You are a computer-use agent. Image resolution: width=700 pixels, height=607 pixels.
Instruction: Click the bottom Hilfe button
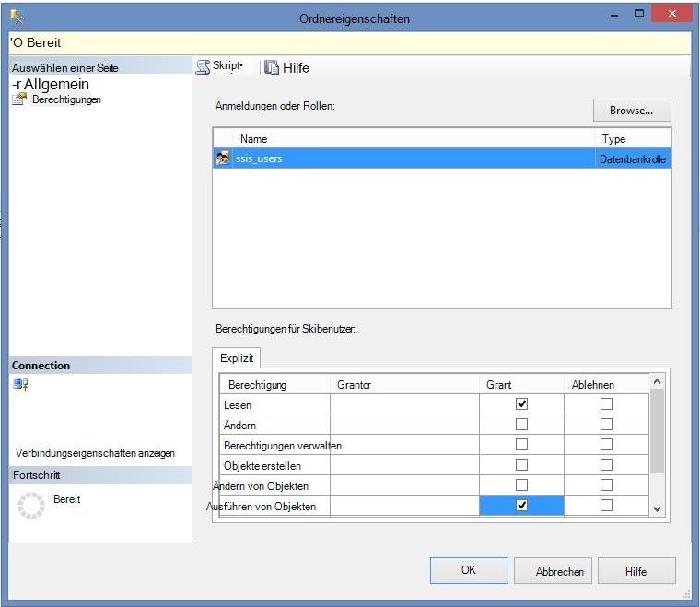[x=636, y=571]
